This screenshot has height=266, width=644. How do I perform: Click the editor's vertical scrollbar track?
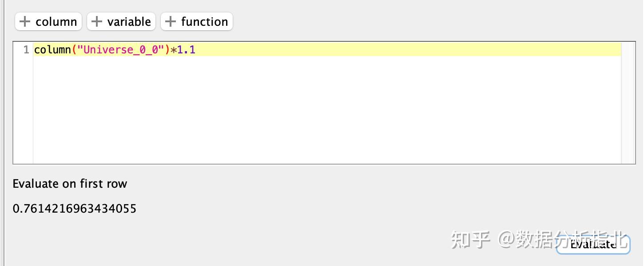(628, 103)
